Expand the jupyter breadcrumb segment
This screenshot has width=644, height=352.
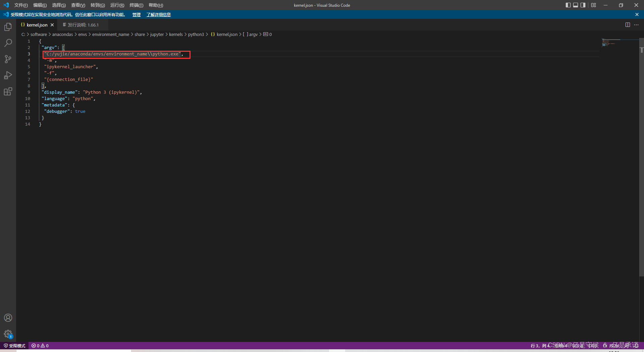tap(157, 34)
